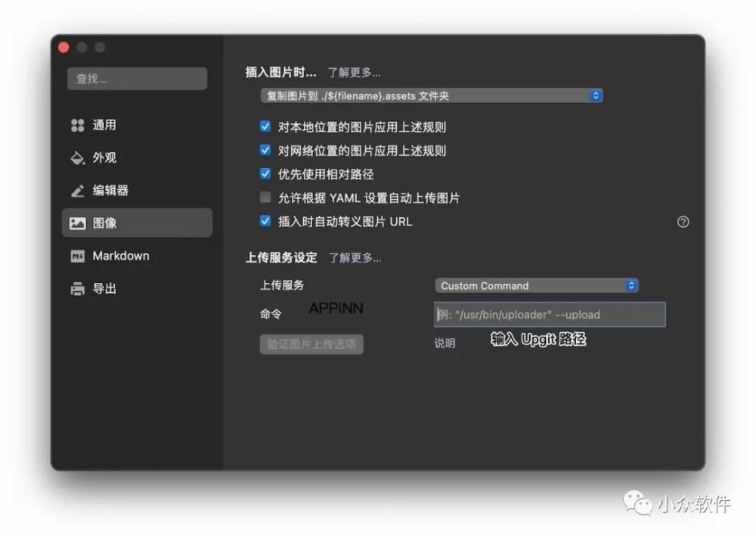Screen dimensions: 756x538
Task: Click 了解更多 link beside 插入图片时
Action: 354,73
